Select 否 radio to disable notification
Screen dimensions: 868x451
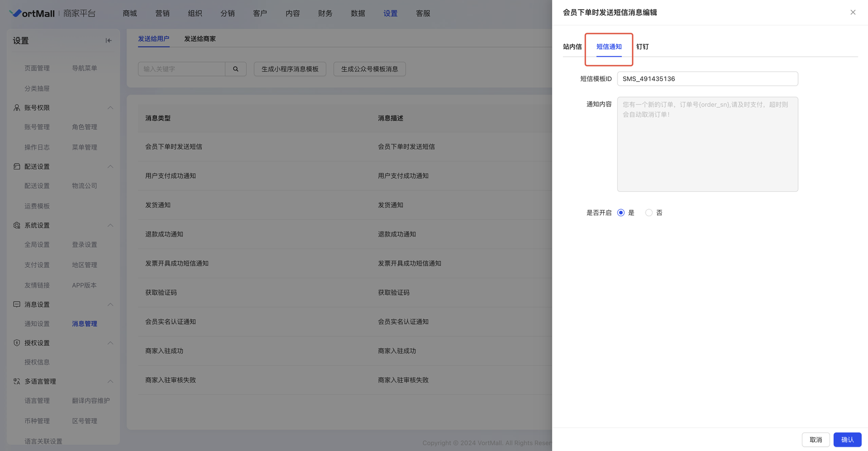649,213
